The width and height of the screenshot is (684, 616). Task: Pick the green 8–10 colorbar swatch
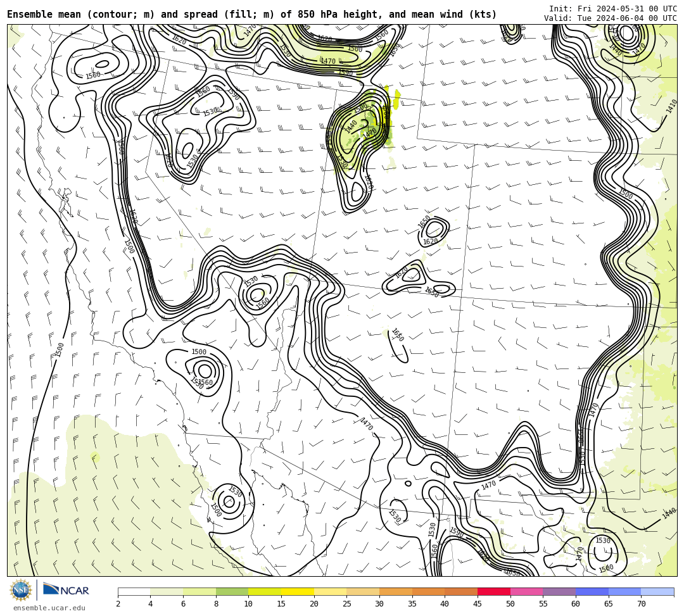pos(232,591)
